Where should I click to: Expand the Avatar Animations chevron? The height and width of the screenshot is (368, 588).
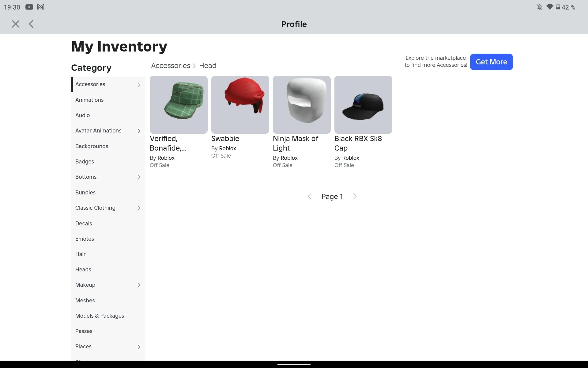point(139,131)
